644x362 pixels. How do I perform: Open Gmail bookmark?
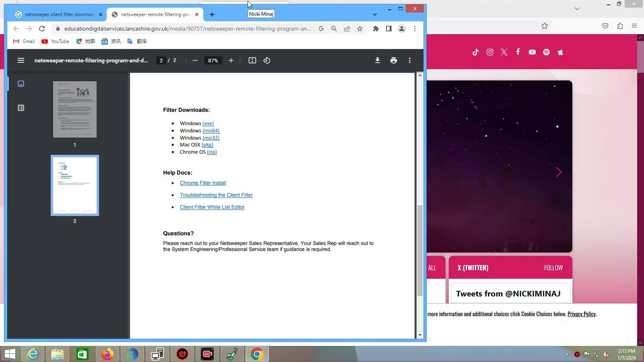(x=24, y=41)
